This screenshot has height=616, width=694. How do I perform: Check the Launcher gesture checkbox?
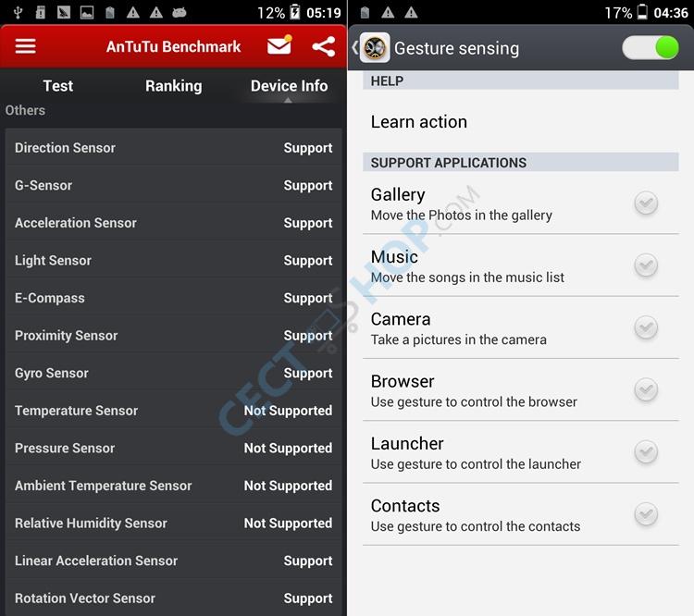pyautogui.click(x=646, y=451)
